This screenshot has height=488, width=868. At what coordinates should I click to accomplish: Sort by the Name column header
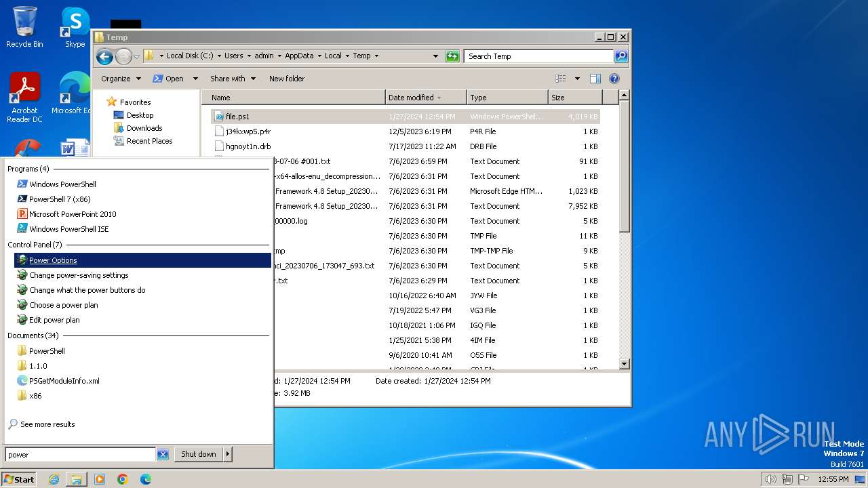click(x=293, y=98)
